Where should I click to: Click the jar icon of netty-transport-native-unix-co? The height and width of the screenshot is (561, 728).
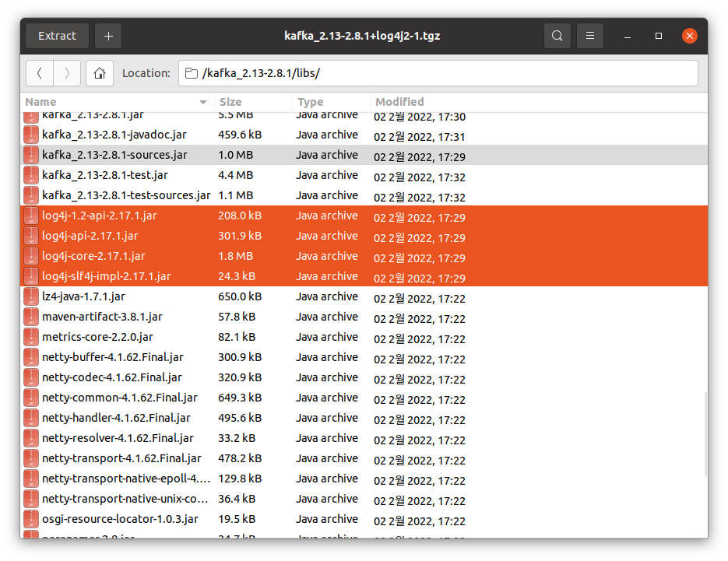[31, 499]
